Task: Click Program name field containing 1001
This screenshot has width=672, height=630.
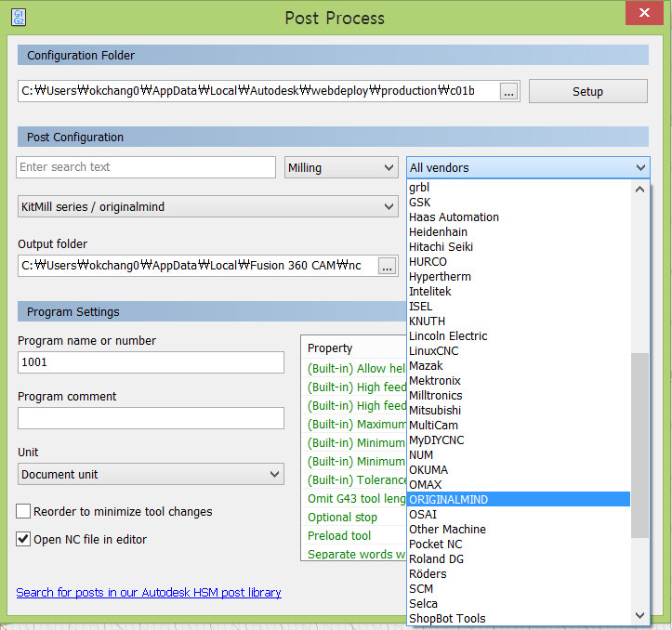Action: [x=151, y=362]
